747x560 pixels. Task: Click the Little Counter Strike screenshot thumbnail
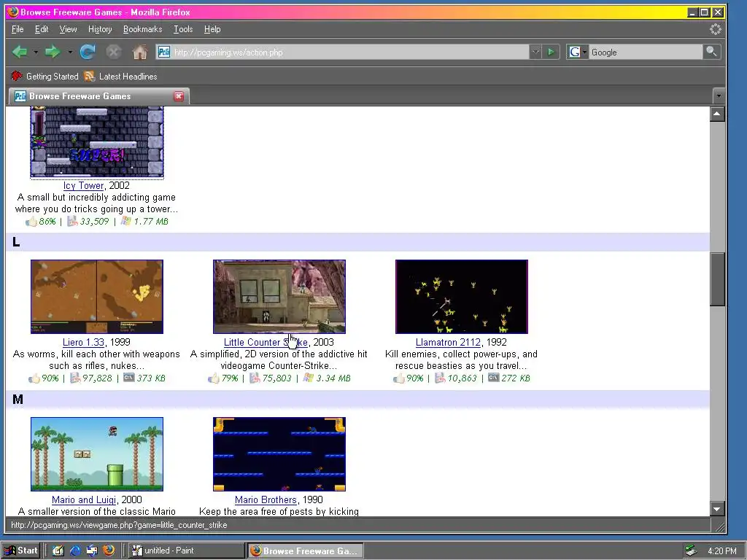[279, 297]
